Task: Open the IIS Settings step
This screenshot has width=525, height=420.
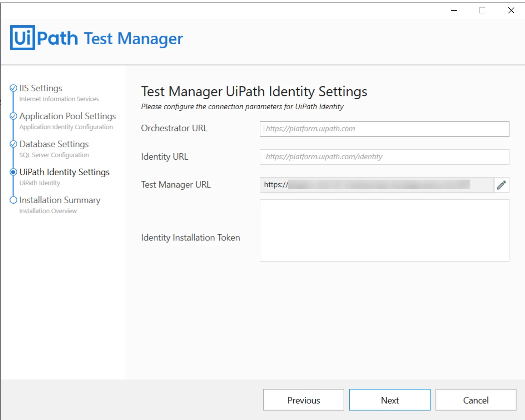Action: tap(41, 88)
